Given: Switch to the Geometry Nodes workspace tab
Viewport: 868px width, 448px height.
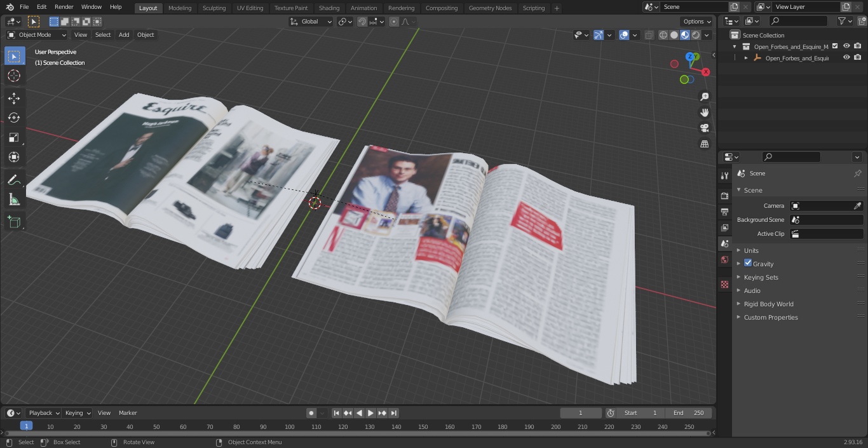Looking at the screenshot, I should [x=490, y=8].
